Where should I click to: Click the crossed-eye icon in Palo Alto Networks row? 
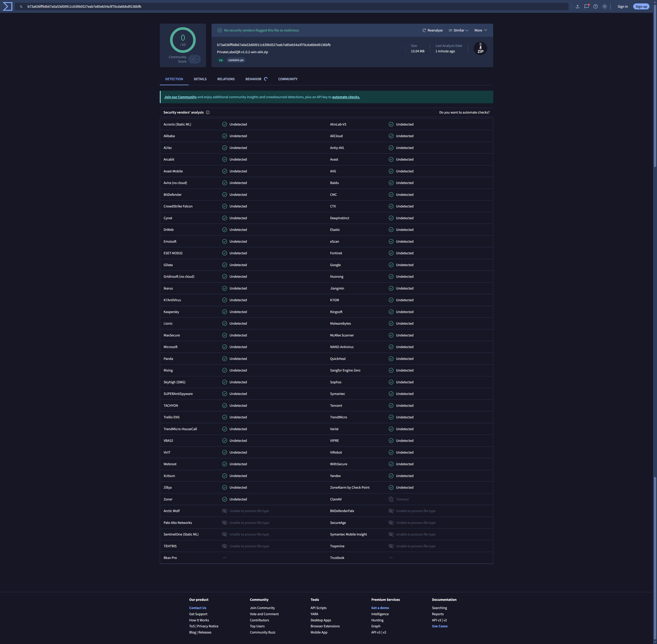pyautogui.click(x=224, y=523)
